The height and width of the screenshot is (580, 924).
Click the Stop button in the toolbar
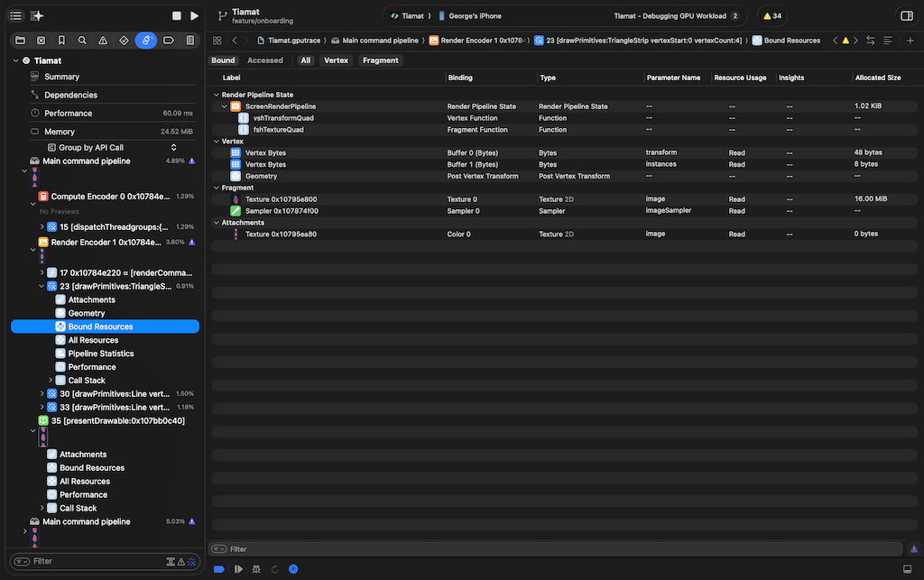[177, 16]
